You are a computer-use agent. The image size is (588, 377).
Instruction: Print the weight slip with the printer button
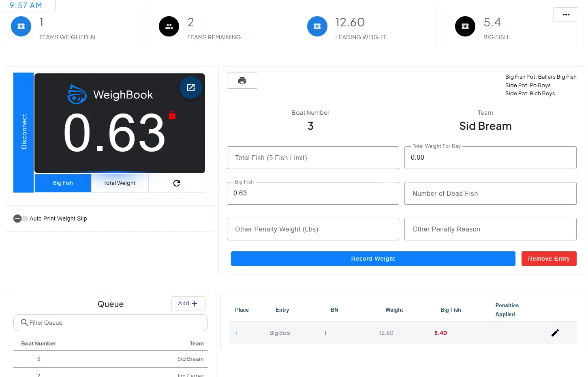[242, 81]
